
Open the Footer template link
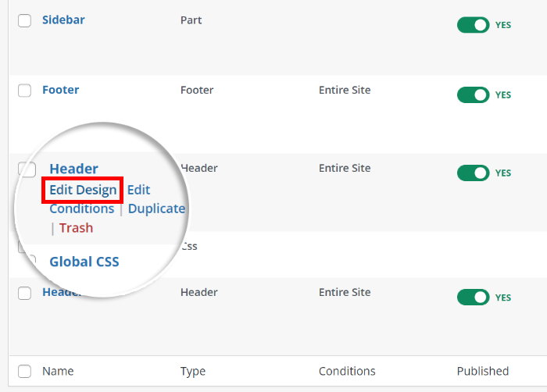pyautogui.click(x=60, y=90)
